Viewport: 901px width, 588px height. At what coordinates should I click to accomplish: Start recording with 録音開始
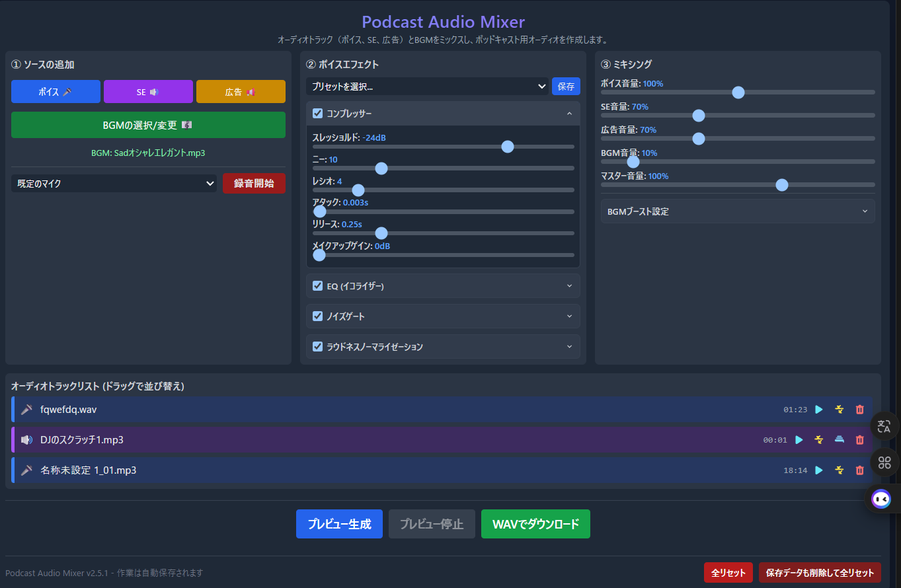pyautogui.click(x=254, y=183)
